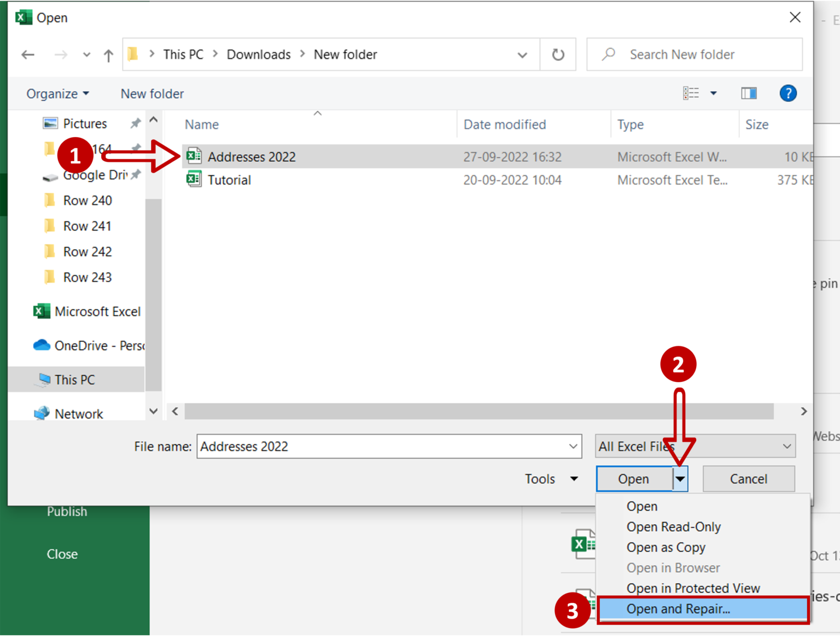The image size is (840, 640).
Task: Click inside the File name field
Action: tap(383, 447)
